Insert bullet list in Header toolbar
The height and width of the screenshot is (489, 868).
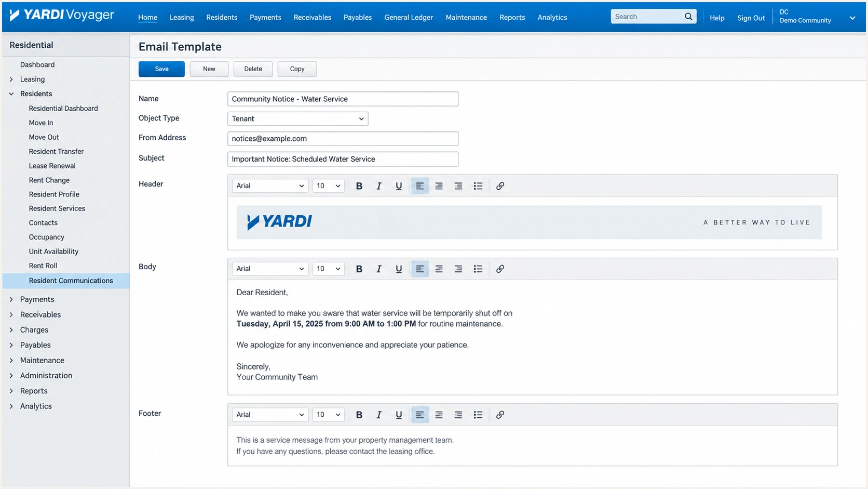(x=478, y=186)
